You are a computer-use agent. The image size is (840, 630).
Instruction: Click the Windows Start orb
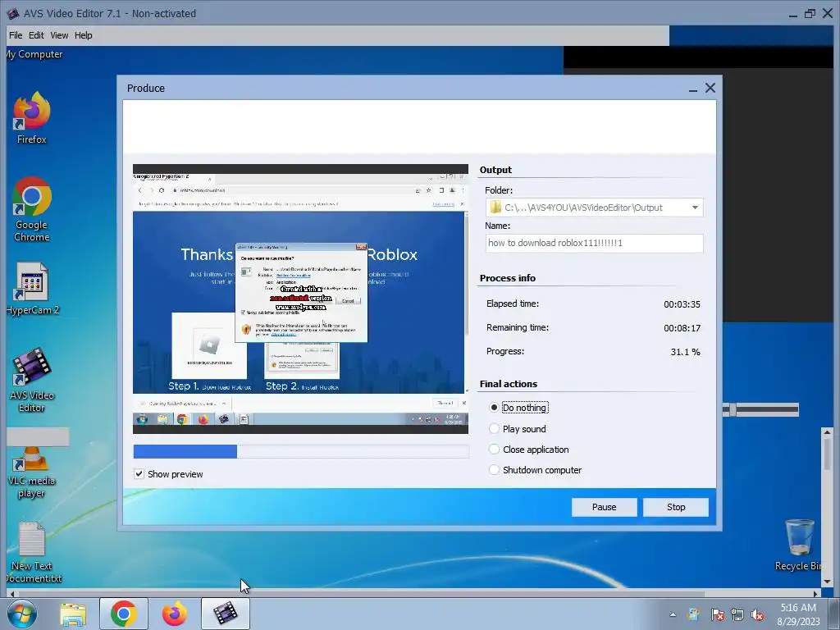[22, 614]
